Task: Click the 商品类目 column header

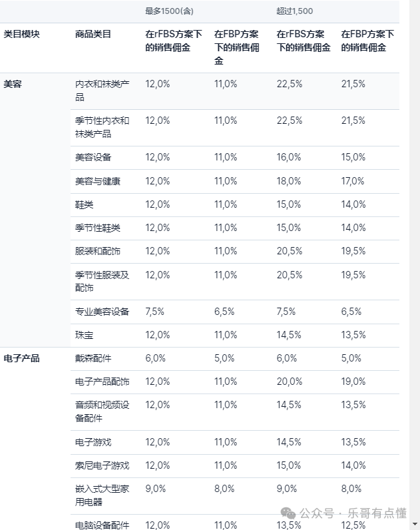Action: (93, 34)
